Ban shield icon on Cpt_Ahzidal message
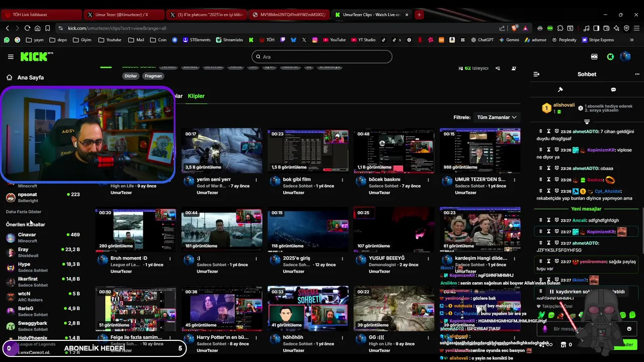 [557, 191]
